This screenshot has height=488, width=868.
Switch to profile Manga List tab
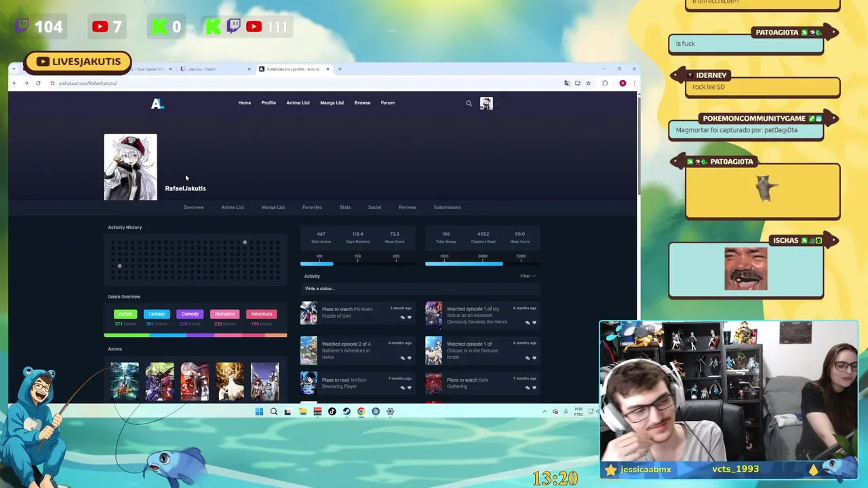point(273,207)
